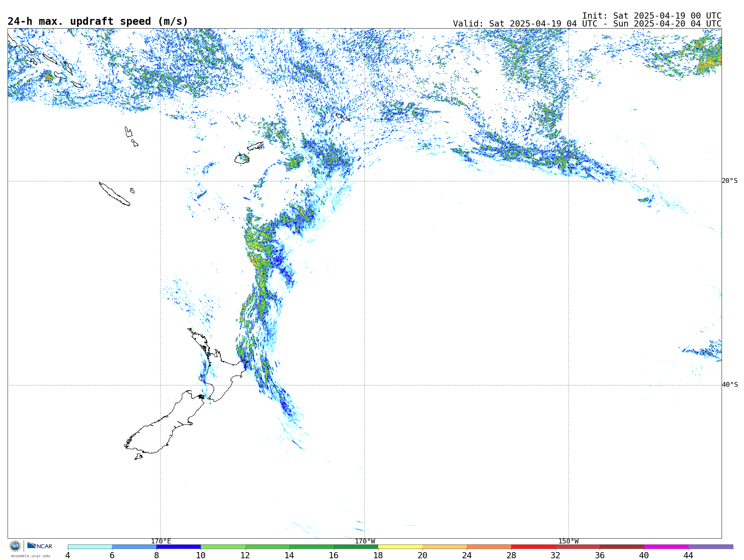
Task: Click the colorbar tick label 40
Action: pyautogui.click(x=644, y=555)
